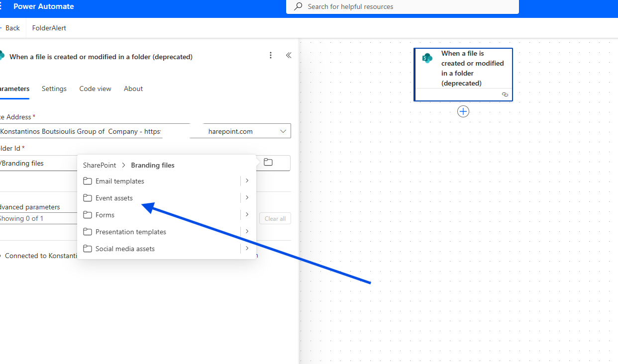Expand the Event assets folder chevron
Image resolution: width=618 pixels, height=364 pixels.
(x=247, y=198)
